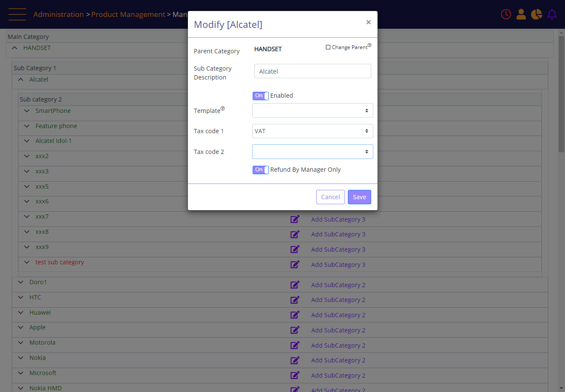
Task: Expand the Motorola row
Action: pyautogui.click(x=21, y=343)
